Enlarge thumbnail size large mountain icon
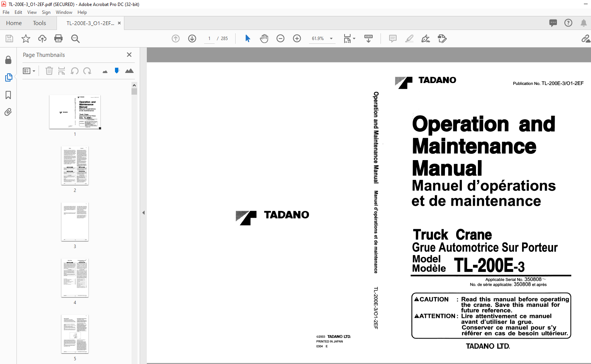 (129, 71)
